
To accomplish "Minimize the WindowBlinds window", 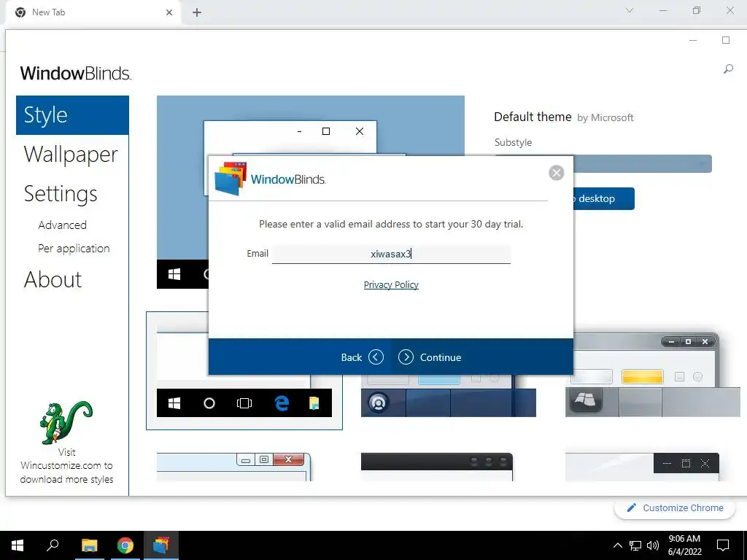I will pyautogui.click(x=693, y=41).
